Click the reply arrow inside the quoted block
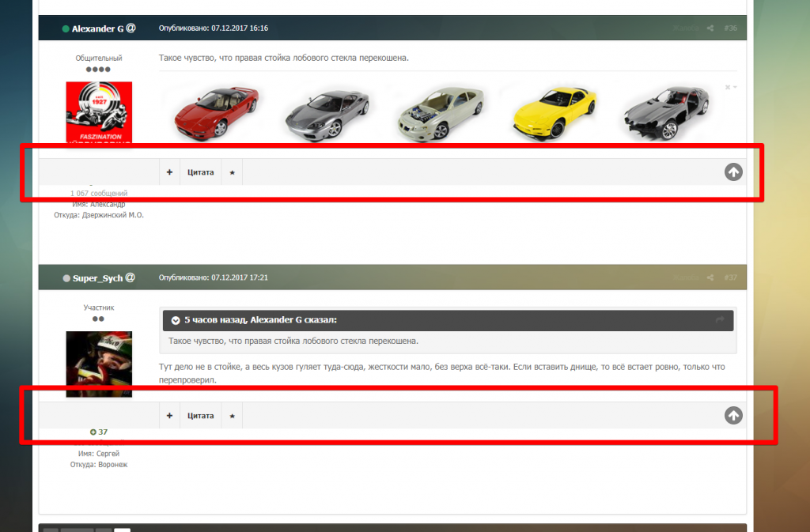Image resolution: width=810 pixels, height=532 pixels. [x=721, y=320]
